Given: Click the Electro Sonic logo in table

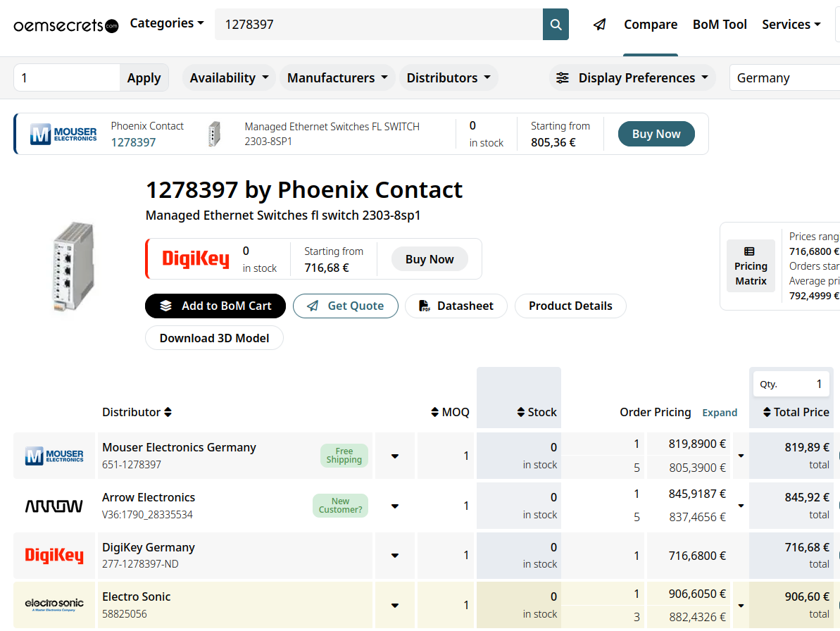Looking at the screenshot, I should 54,604.
